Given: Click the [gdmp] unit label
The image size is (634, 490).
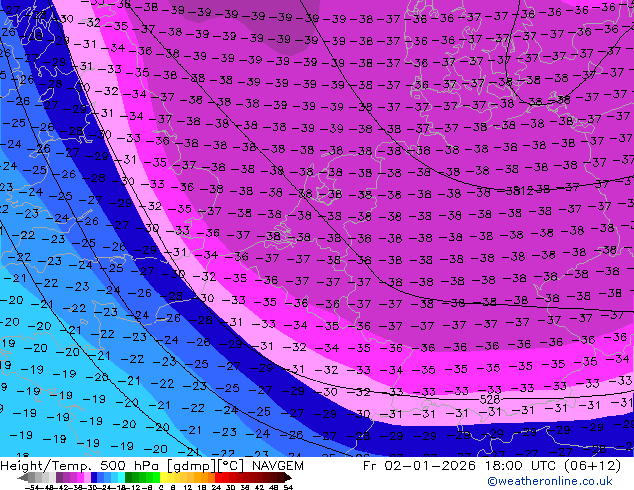Looking at the screenshot, I should coord(192,466).
